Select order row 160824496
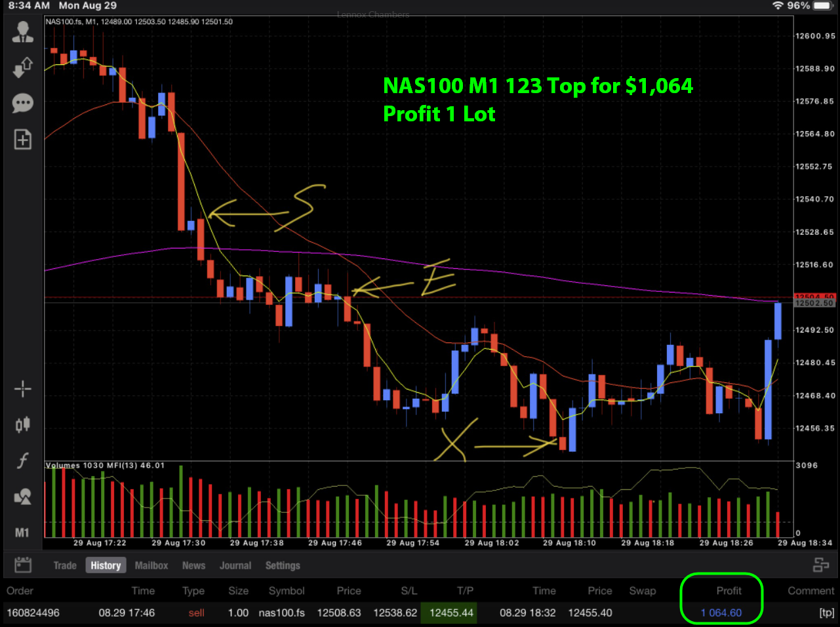The height and width of the screenshot is (627, 840). (33, 613)
